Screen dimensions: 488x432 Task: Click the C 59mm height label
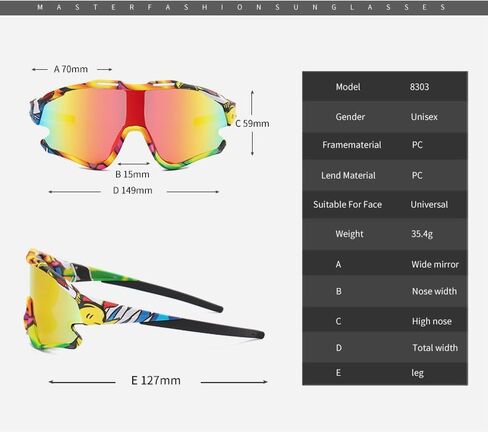[252, 123]
